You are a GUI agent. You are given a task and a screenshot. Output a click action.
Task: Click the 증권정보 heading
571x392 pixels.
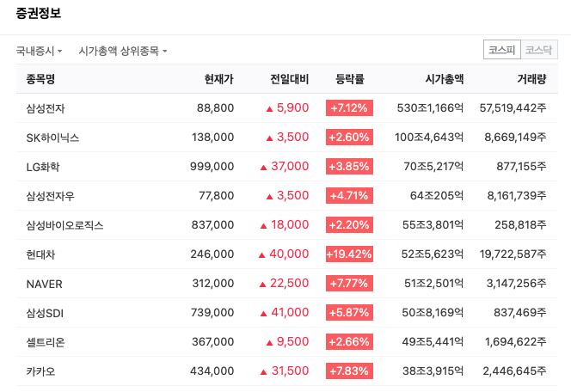[39, 13]
